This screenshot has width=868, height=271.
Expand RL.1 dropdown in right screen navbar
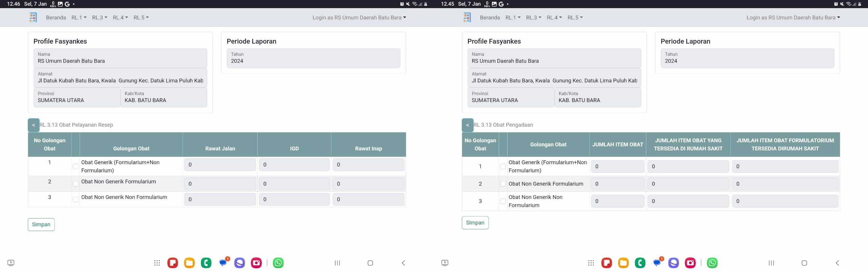[x=513, y=18]
